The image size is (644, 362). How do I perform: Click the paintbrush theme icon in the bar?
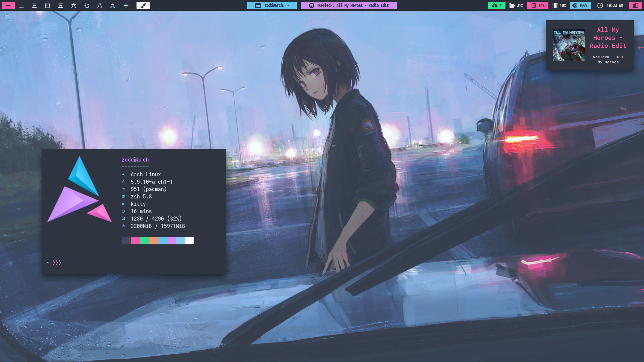(x=143, y=5)
